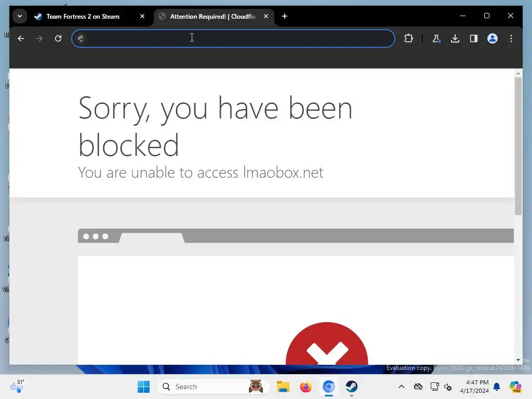Expand the tab search dropdown
The height and width of the screenshot is (399, 532).
20,16
